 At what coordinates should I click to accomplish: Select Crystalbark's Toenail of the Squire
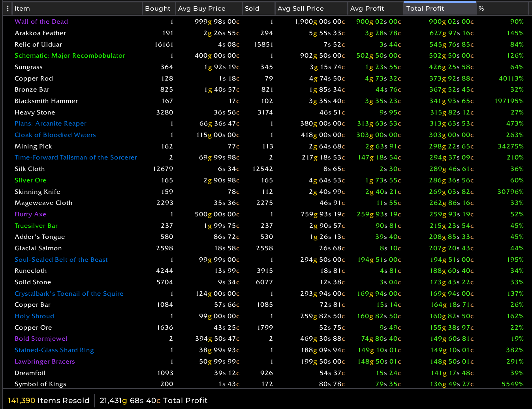point(69,294)
